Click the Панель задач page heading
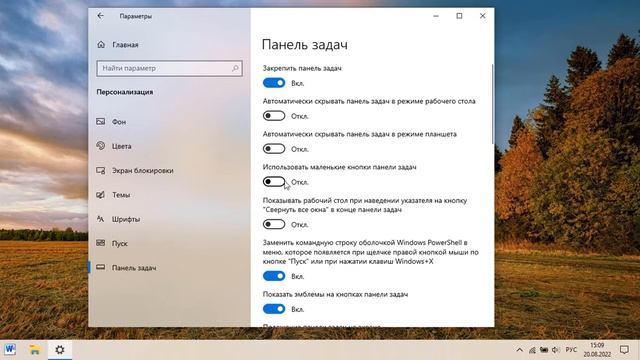Image resolution: width=640 pixels, height=360 pixels. (304, 44)
